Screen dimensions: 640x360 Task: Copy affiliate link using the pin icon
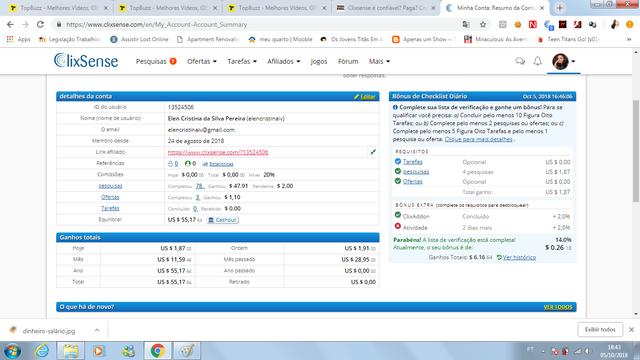pyautogui.click(x=373, y=152)
